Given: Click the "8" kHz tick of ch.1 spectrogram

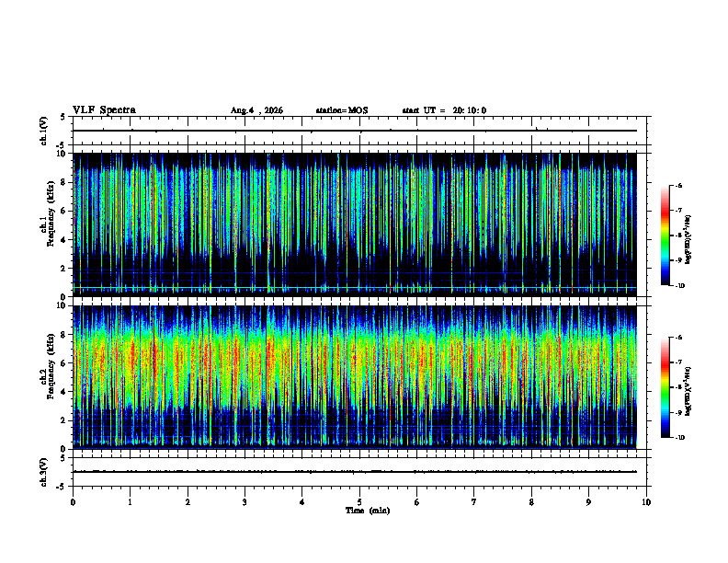Looking at the screenshot, I should click(63, 182).
